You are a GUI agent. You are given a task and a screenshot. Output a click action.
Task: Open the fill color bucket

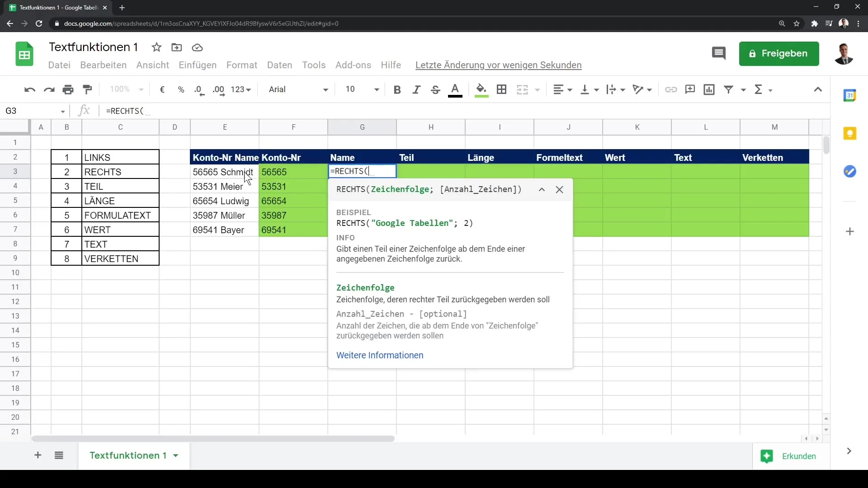[481, 90]
